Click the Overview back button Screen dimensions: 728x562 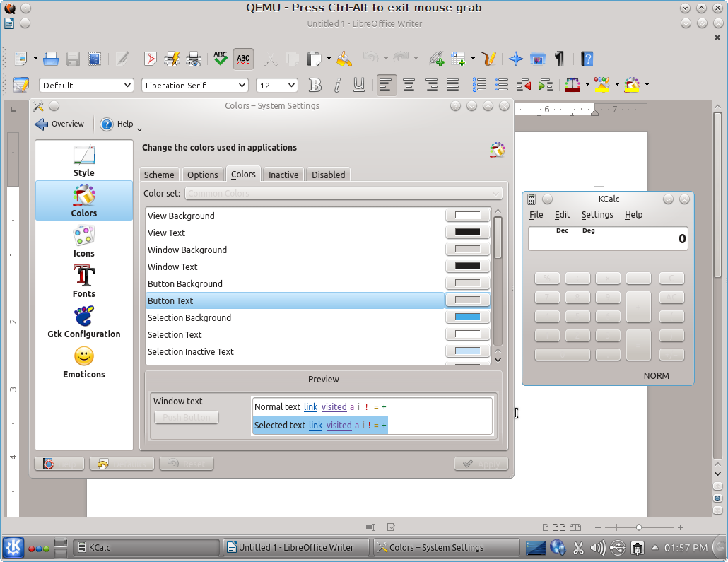60,124
